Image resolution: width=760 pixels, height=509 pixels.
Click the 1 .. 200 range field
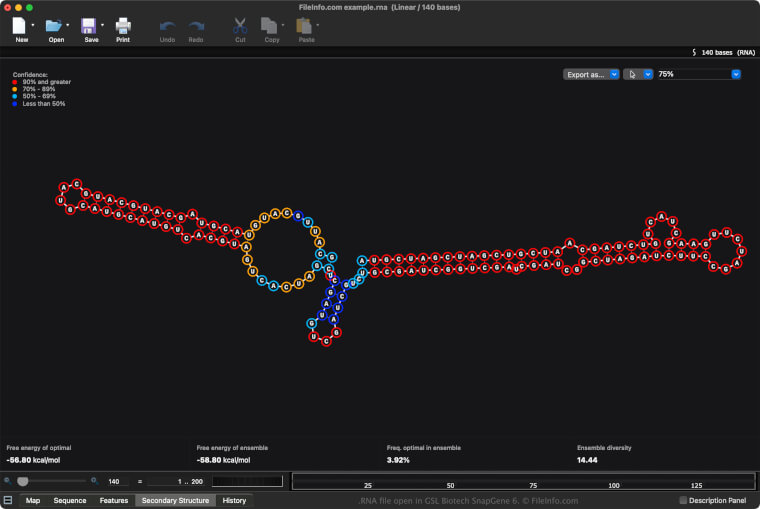click(175, 481)
